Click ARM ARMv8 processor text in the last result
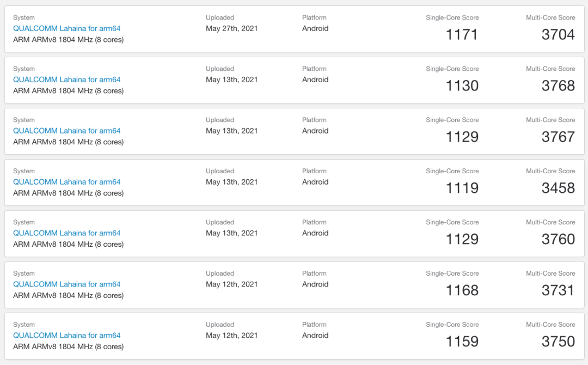 (x=68, y=346)
